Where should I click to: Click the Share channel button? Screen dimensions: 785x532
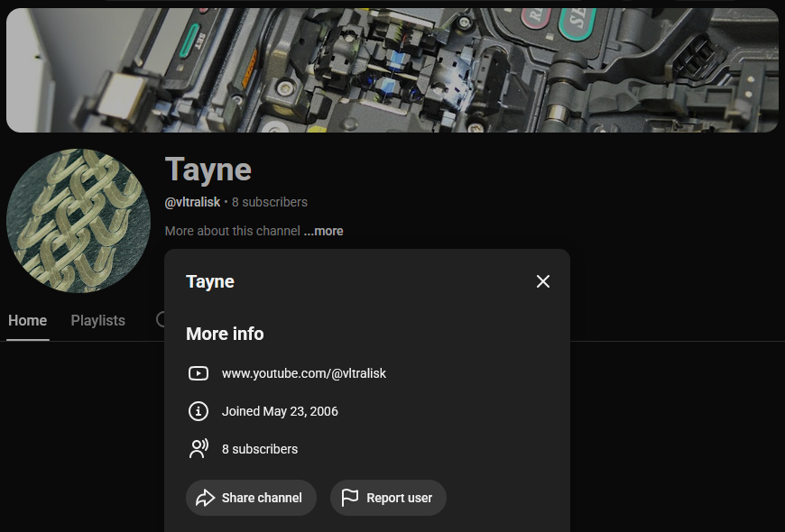251,498
